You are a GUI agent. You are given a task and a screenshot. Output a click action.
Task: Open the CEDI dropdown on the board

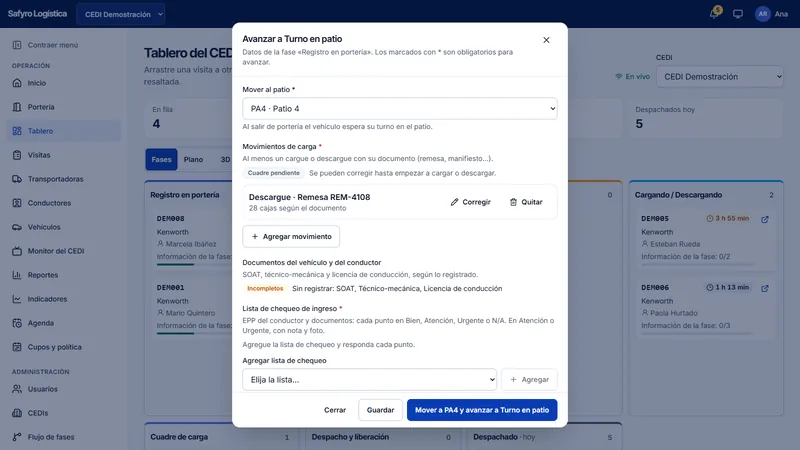pyautogui.click(x=719, y=77)
